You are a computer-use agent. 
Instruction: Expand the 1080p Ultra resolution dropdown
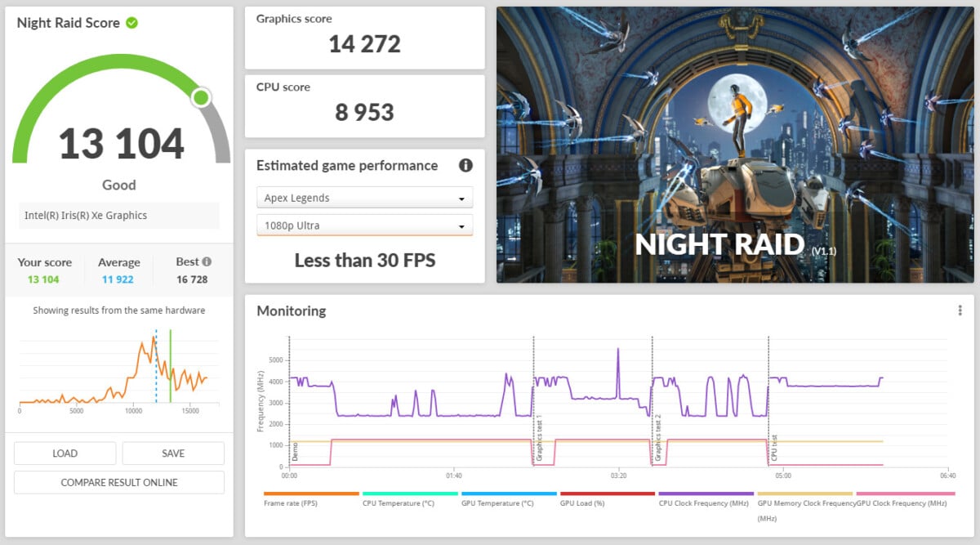click(x=364, y=226)
